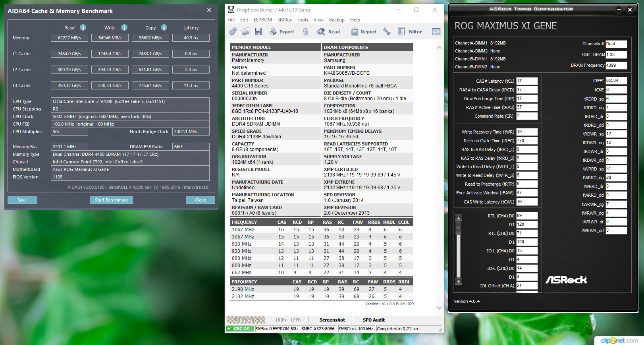Image resolution: width=644 pixels, height=345 pixels.
Task: Open the Backup menu
Action: [x=337, y=20]
